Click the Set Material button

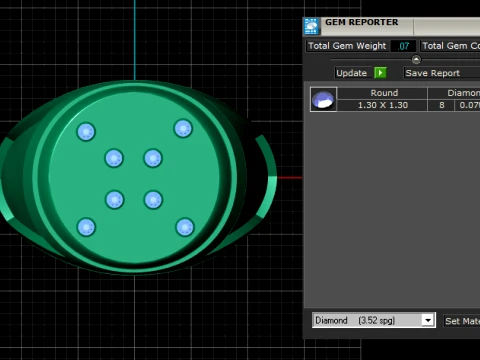[x=462, y=321]
